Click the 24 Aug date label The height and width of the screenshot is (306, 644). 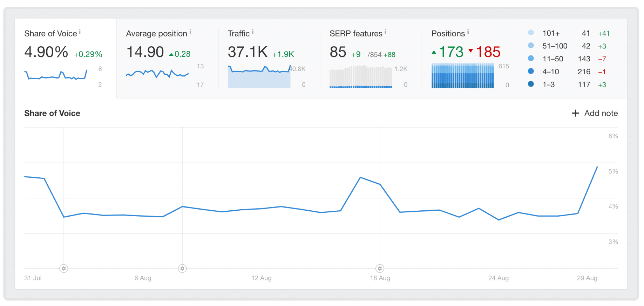[499, 278]
